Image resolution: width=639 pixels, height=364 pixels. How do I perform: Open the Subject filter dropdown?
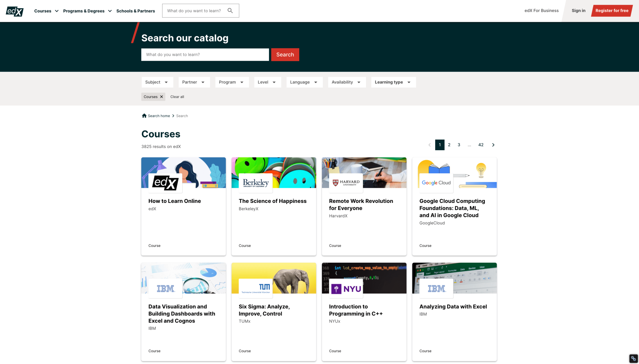click(157, 82)
